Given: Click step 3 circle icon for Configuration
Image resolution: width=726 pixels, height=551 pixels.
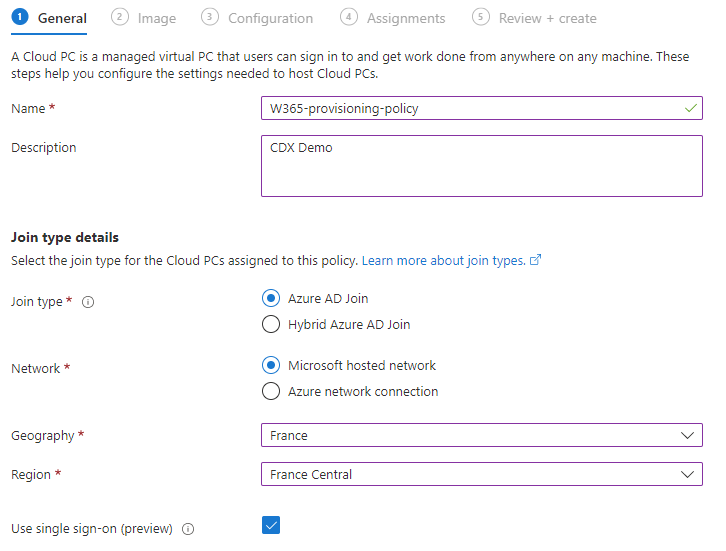Looking at the screenshot, I should 210,17.
